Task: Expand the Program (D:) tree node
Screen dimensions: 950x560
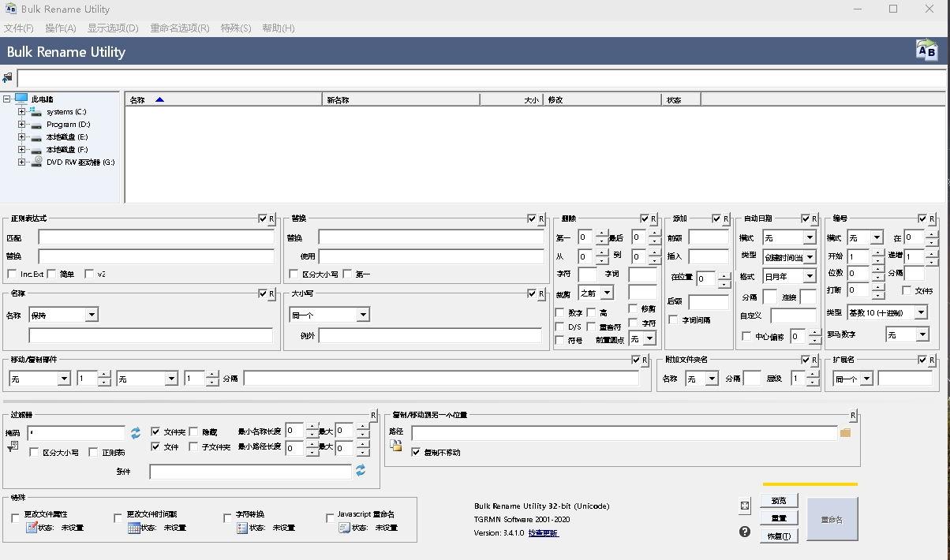Action: [x=21, y=125]
